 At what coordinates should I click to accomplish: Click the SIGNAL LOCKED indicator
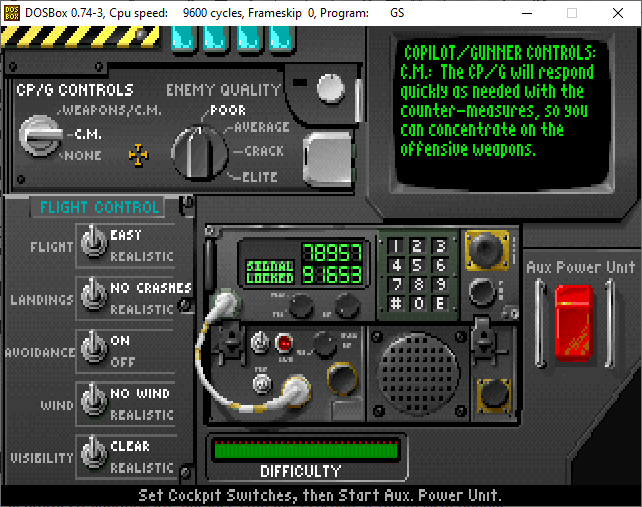tap(270, 272)
